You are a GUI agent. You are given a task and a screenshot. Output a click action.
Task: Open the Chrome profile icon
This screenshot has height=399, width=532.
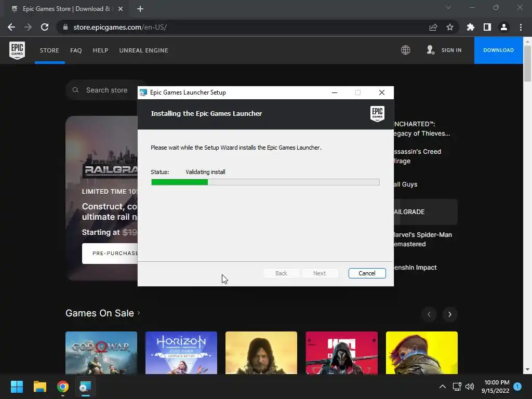click(504, 27)
